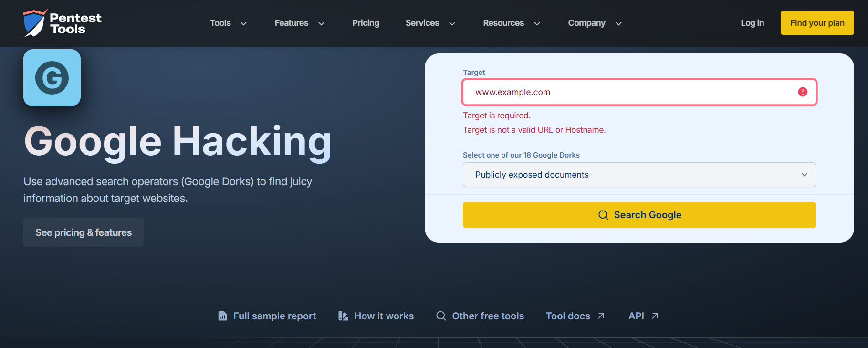Click the Log in link
The image size is (868, 348).
752,23
